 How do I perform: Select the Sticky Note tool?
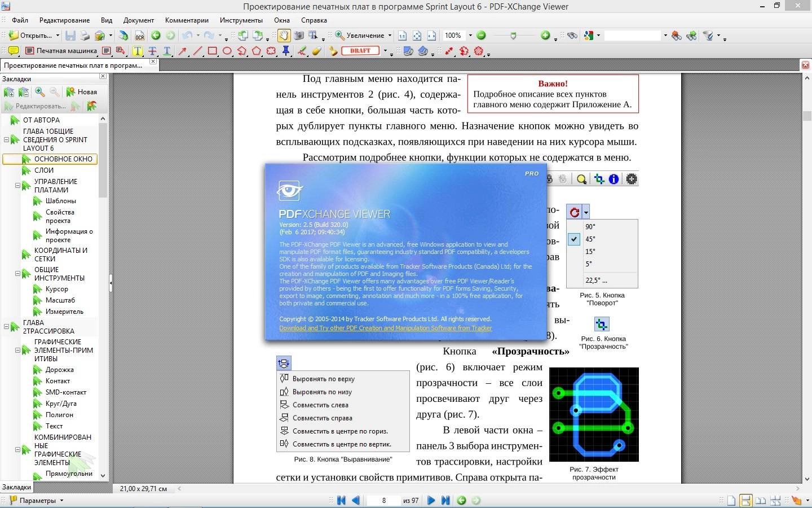coord(12,51)
